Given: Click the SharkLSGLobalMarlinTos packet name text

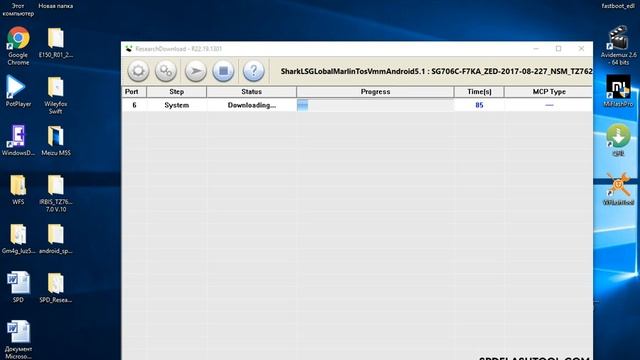Looking at the screenshot, I should click(436, 71).
